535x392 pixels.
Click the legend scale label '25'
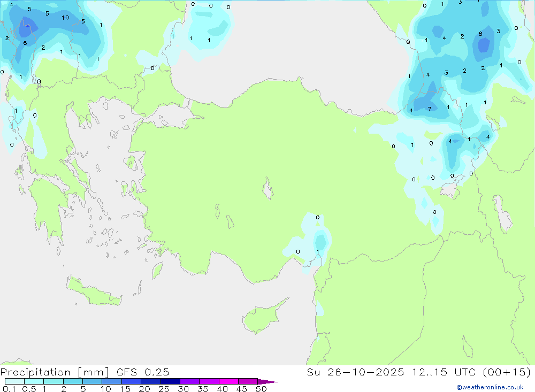click(x=164, y=389)
